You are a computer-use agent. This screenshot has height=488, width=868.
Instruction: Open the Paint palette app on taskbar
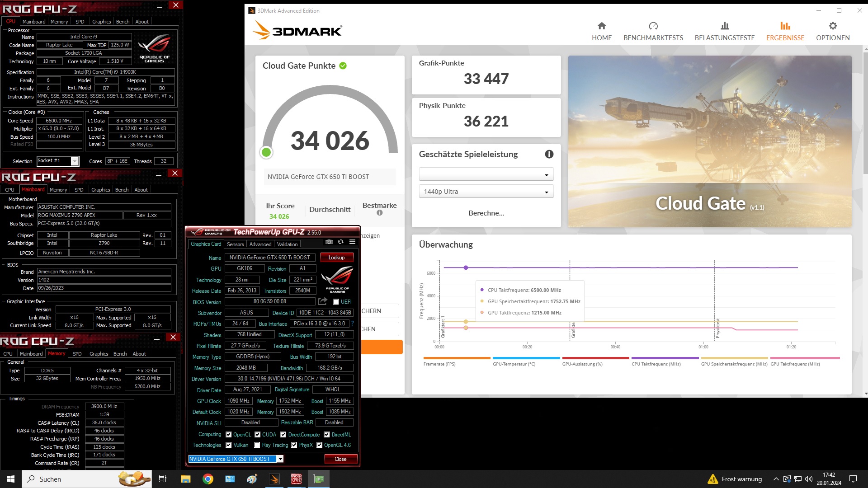(252, 479)
